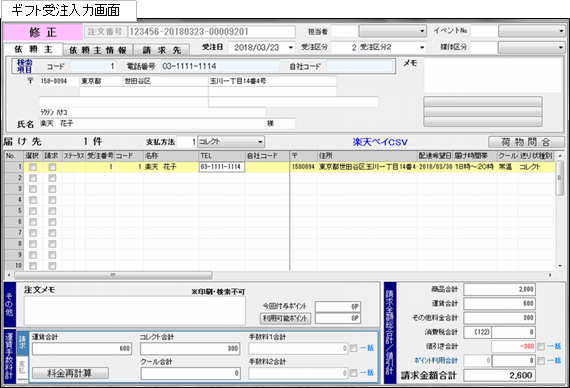Enable the 手数料1合計 一括 checkbox
This screenshot has height=388, width=570.
[353, 348]
